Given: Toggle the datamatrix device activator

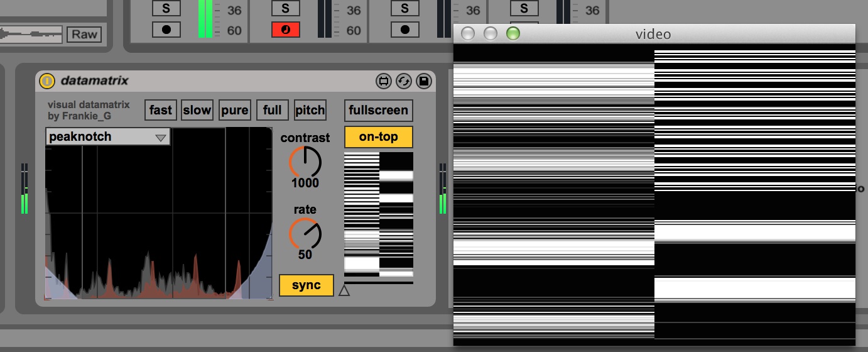Looking at the screenshot, I should [47, 81].
